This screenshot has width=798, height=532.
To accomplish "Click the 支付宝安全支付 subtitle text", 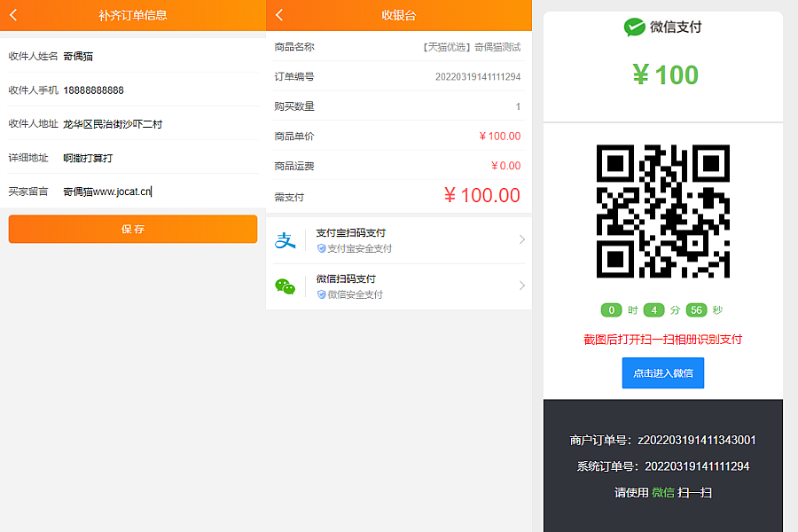I will 359,248.
